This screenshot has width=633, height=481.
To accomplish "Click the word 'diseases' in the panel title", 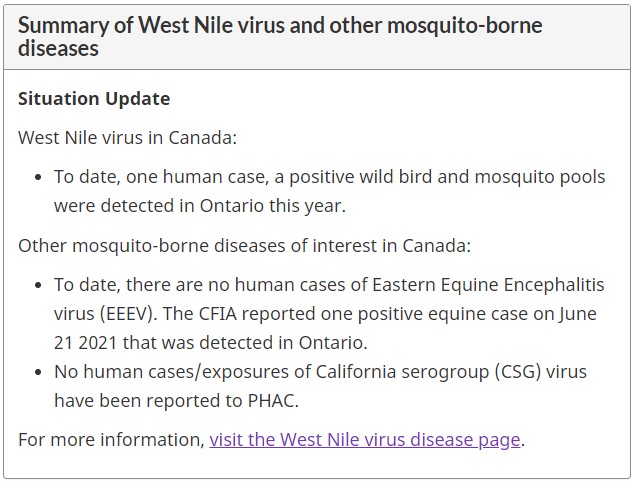I will click(58, 48).
